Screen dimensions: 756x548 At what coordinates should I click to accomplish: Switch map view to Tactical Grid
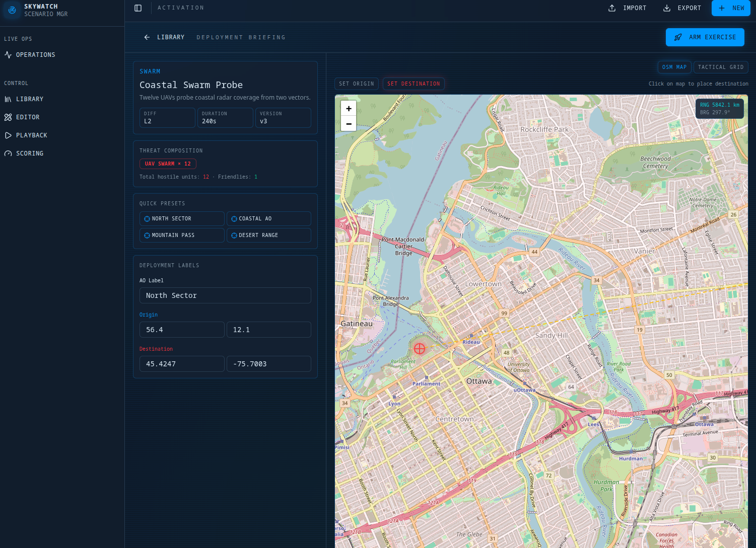coord(721,67)
